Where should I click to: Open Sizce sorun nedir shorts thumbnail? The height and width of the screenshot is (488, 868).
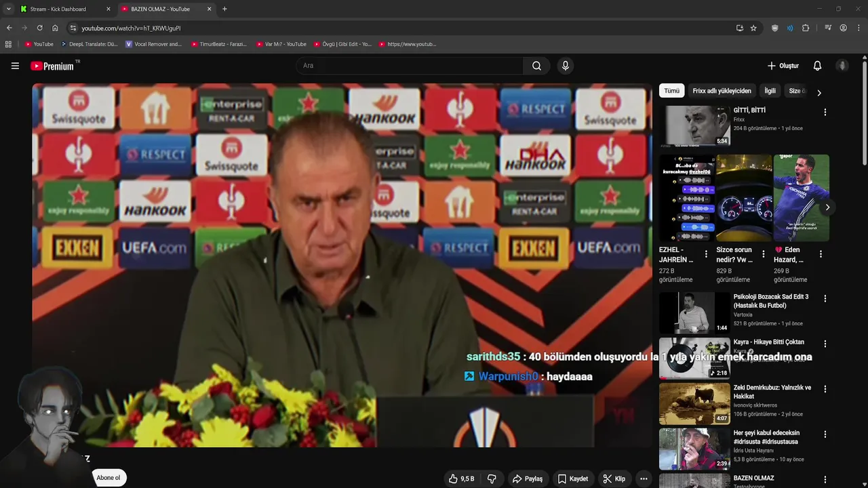click(x=744, y=198)
